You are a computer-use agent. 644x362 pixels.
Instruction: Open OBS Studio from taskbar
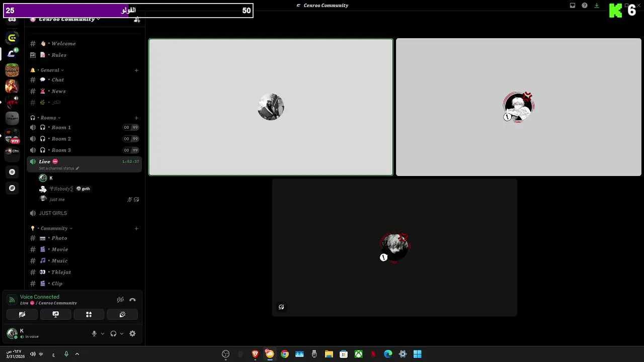point(225,354)
